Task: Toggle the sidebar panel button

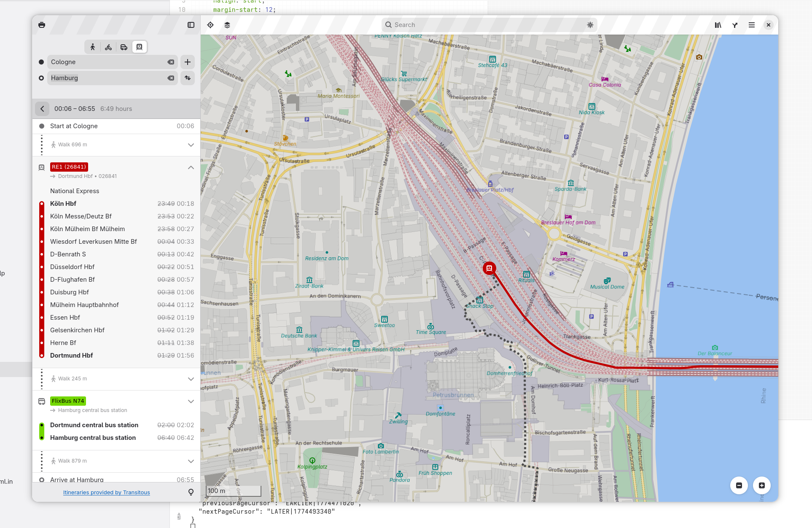Action: click(x=191, y=25)
